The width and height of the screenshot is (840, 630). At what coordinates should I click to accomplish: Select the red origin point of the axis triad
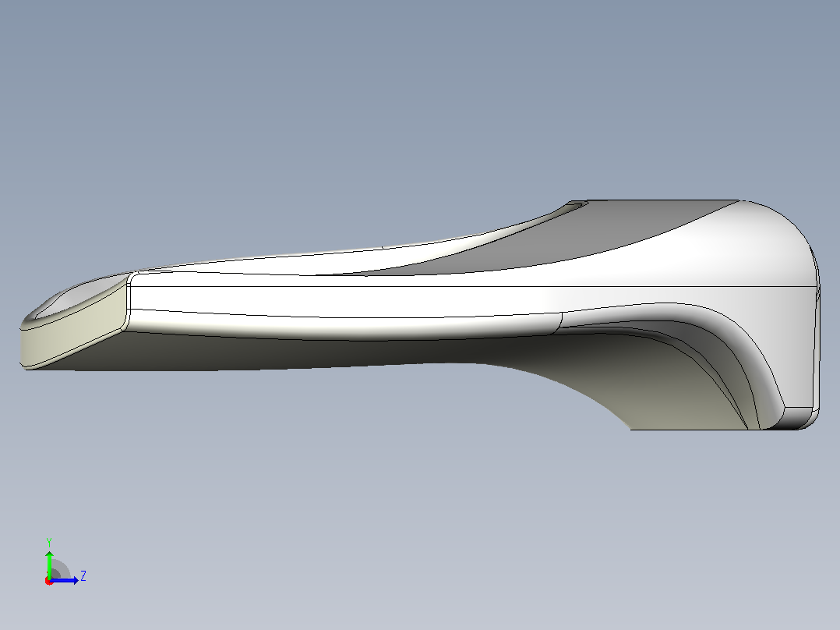pyautogui.click(x=49, y=581)
